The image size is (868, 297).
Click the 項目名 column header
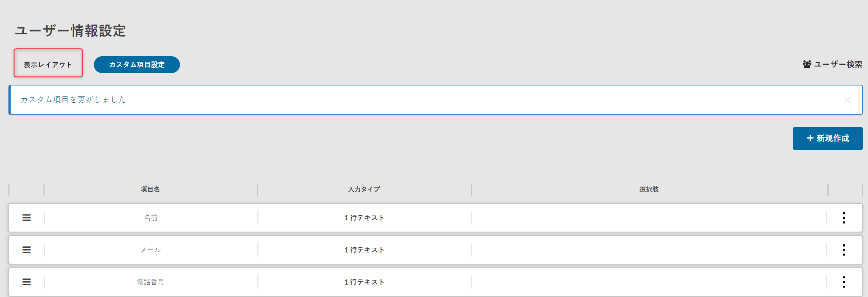150,189
